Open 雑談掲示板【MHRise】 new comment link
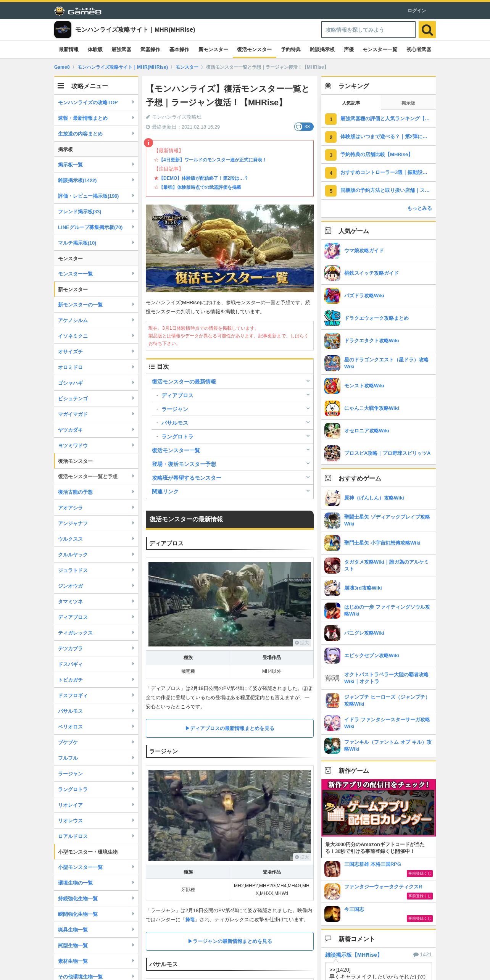This screenshot has width=490, height=980. coord(353,955)
